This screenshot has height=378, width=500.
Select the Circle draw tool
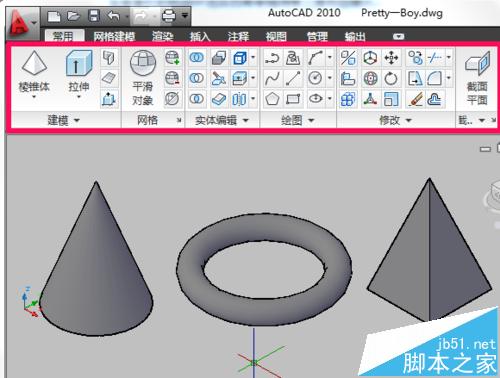[315, 78]
